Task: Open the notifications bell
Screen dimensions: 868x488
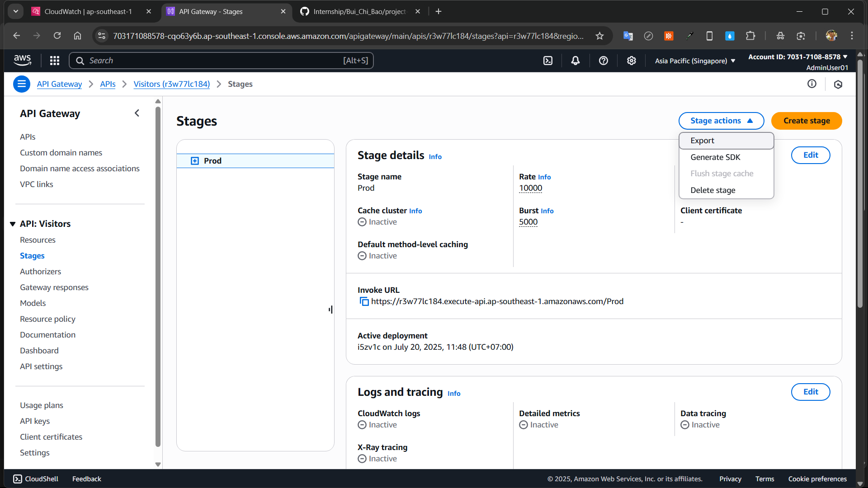Action: click(576, 61)
